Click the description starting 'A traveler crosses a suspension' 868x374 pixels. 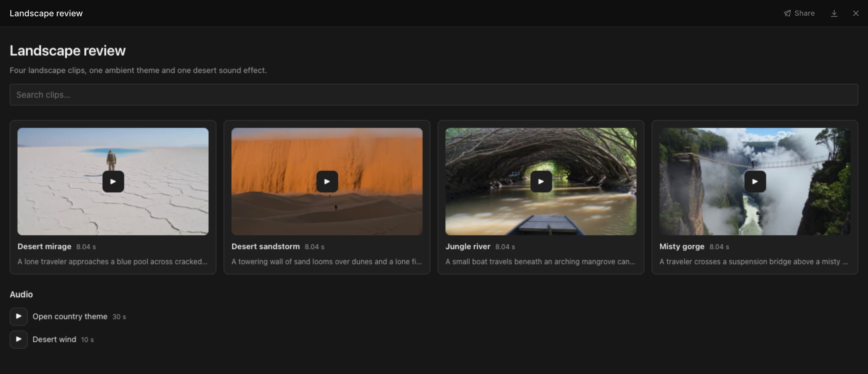753,262
